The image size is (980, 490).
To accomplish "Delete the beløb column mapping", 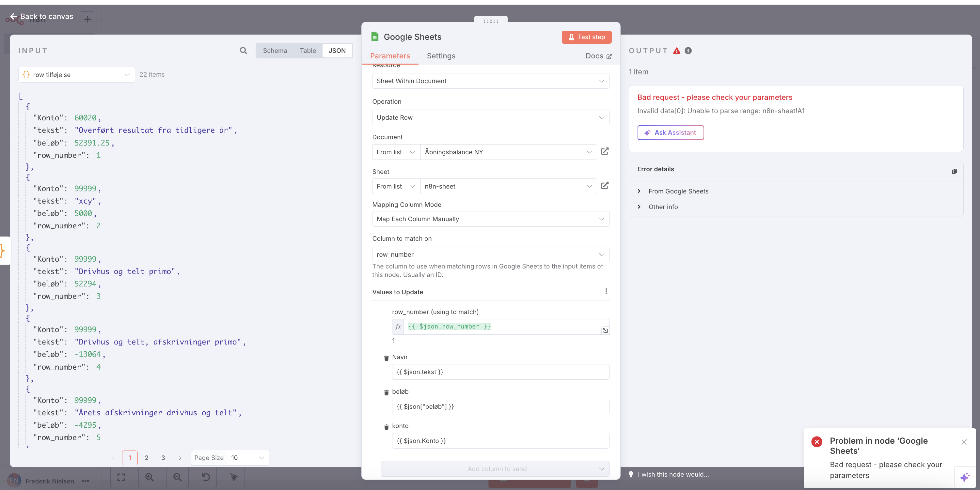I will pyautogui.click(x=386, y=392).
